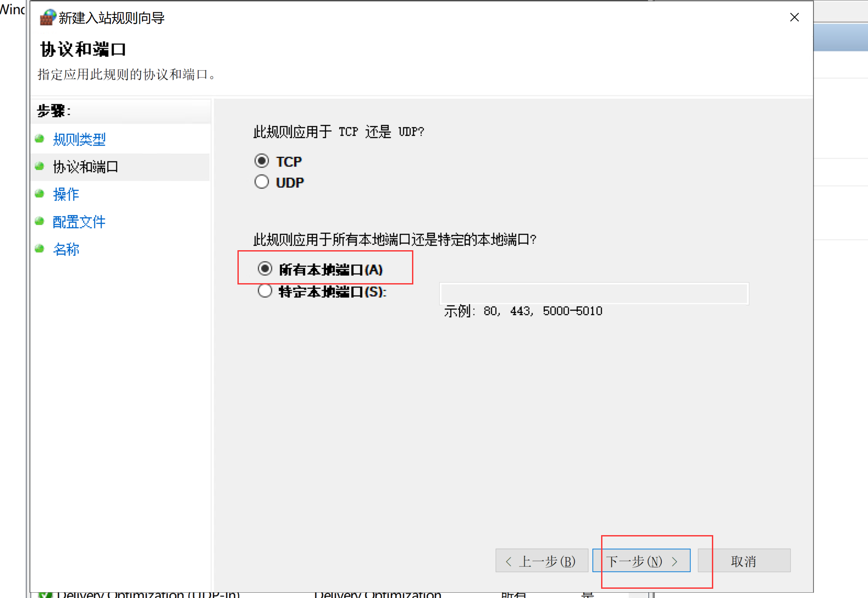
Task: Click the green dot beside 名称
Action: pyautogui.click(x=40, y=248)
